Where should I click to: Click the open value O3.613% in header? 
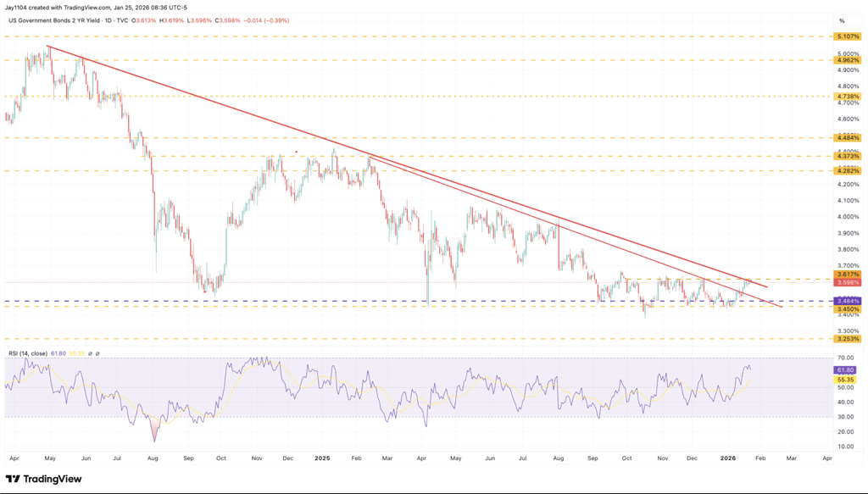[x=144, y=21]
